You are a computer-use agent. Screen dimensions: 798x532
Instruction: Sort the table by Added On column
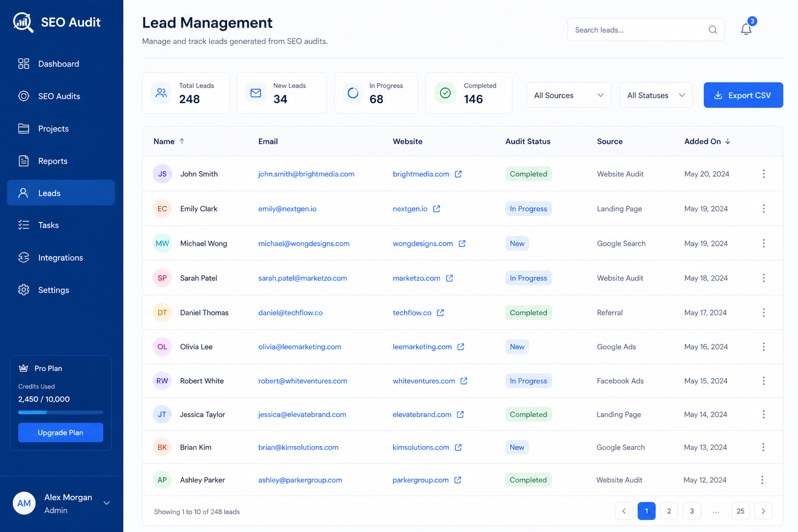click(708, 141)
